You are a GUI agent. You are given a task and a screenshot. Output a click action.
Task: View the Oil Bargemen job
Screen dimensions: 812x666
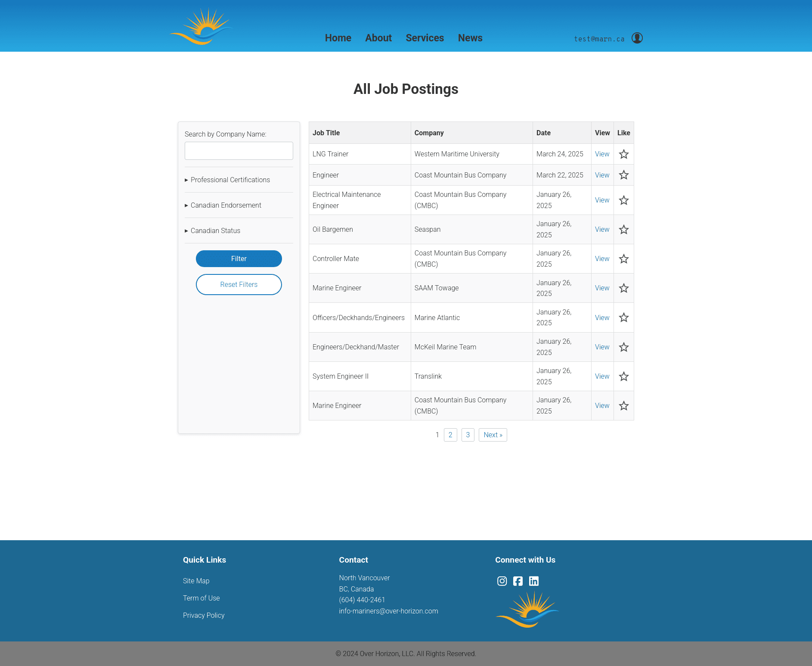[x=602, y=229]
